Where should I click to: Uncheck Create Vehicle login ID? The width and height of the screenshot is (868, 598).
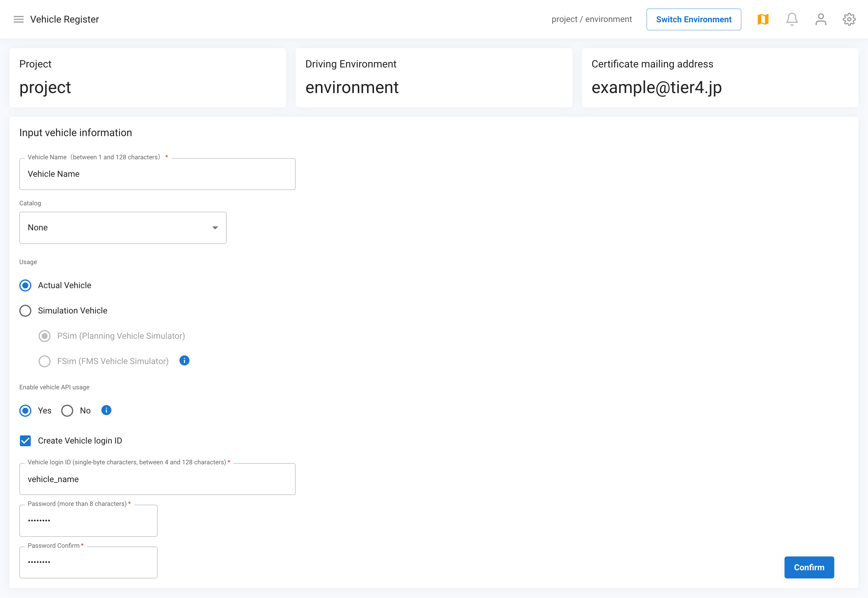click(x=25, y=441)
